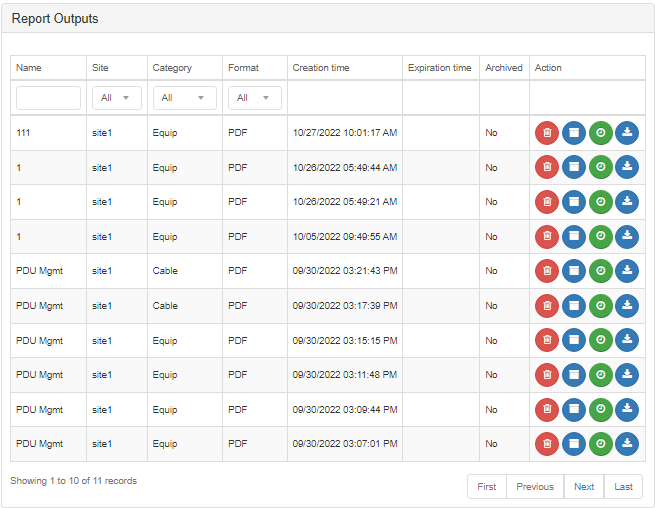Click the First page button
Image resolution: width=655 pixels, height=508 pixels.
tap(487, 487)
